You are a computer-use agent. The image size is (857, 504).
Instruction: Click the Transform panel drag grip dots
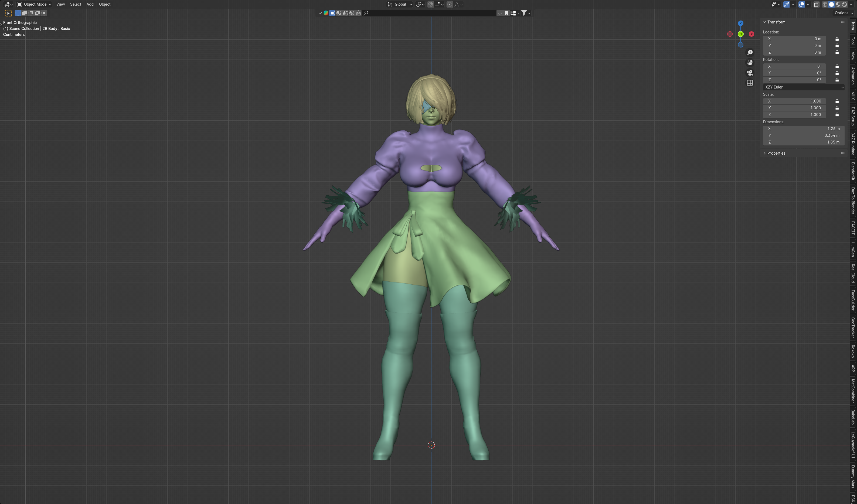point(843,22)
